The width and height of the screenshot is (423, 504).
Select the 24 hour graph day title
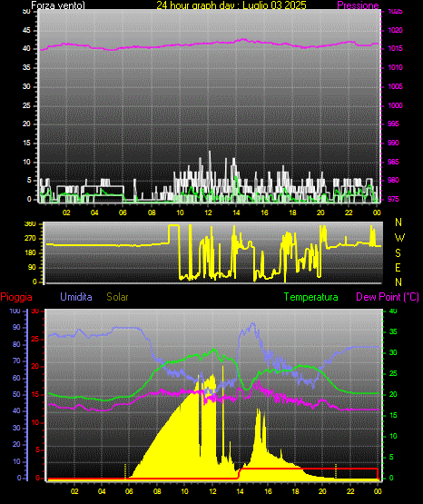click(x=231, y=5)
